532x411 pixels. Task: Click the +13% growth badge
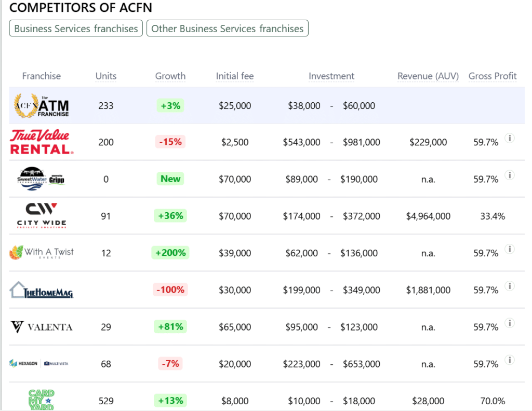170,401
